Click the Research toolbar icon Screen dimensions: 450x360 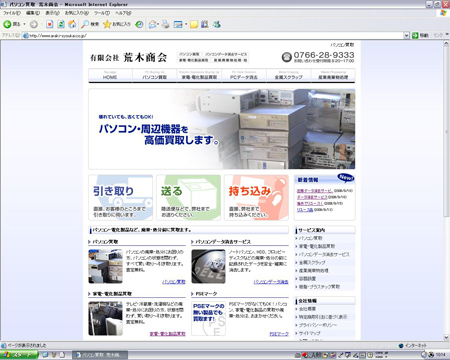click(205, 24)
